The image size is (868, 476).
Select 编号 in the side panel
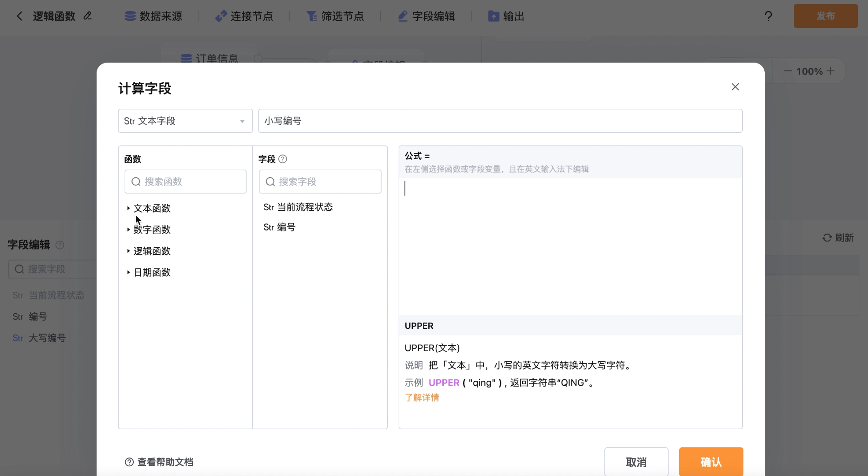tap(30, 316)
